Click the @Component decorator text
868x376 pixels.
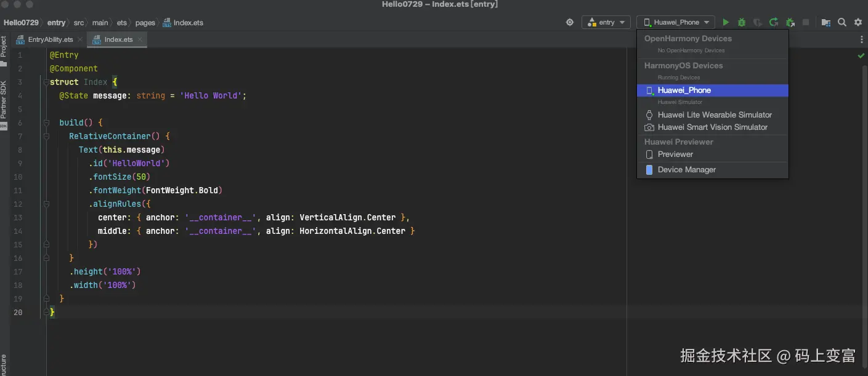click(74, 69)
